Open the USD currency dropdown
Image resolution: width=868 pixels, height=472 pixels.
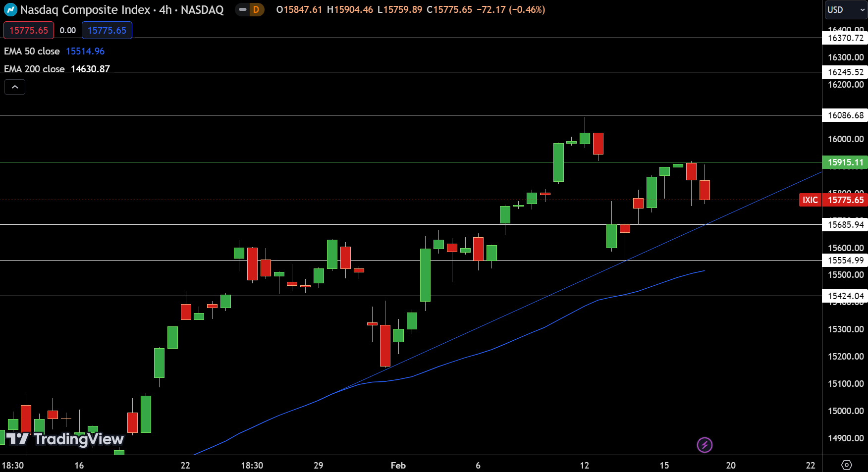tap(846, 9)
